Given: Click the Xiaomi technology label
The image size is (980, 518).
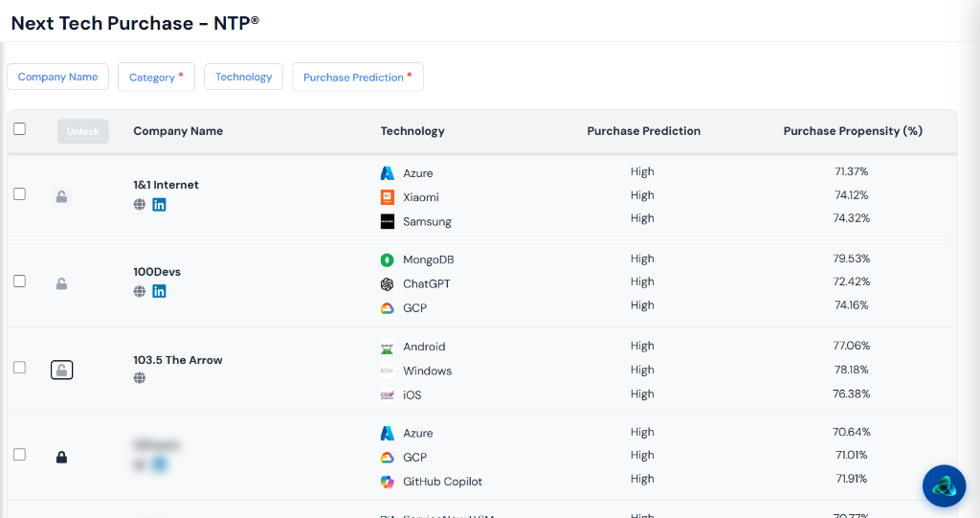Looking at the screenshot, I should click(421, 197).
